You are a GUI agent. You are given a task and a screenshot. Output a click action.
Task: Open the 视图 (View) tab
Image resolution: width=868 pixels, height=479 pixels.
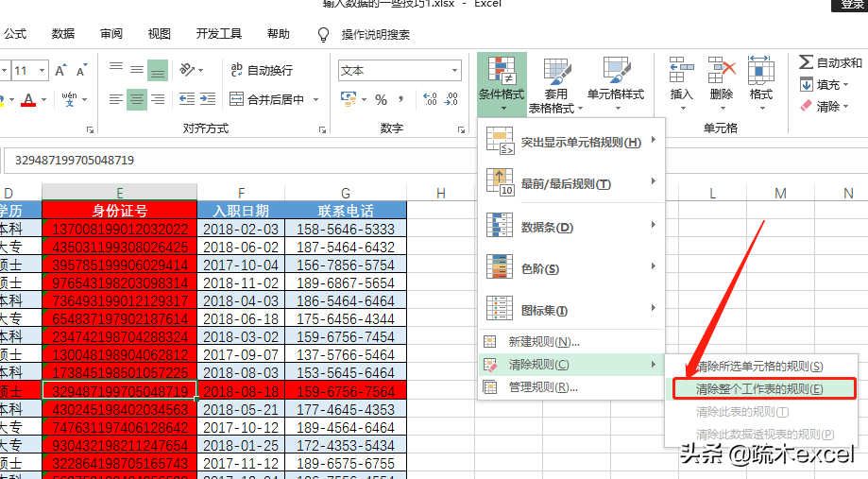pos(160,34)
